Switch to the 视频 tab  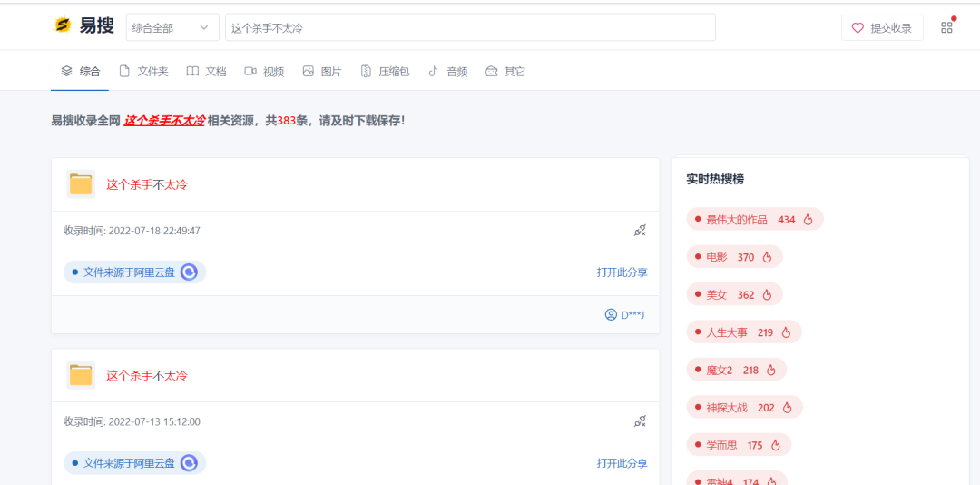coord(264,72)
